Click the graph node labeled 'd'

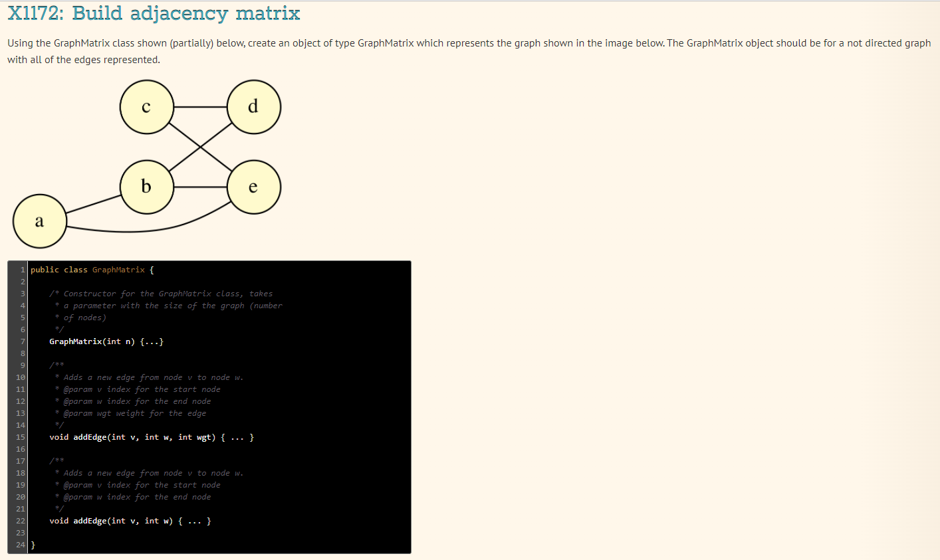[254, 106]
